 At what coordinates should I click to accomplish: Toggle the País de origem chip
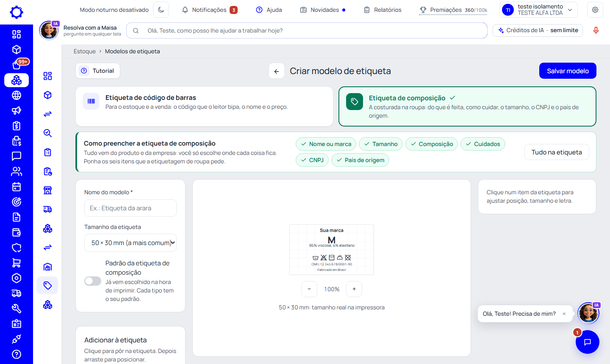[360, 160]
